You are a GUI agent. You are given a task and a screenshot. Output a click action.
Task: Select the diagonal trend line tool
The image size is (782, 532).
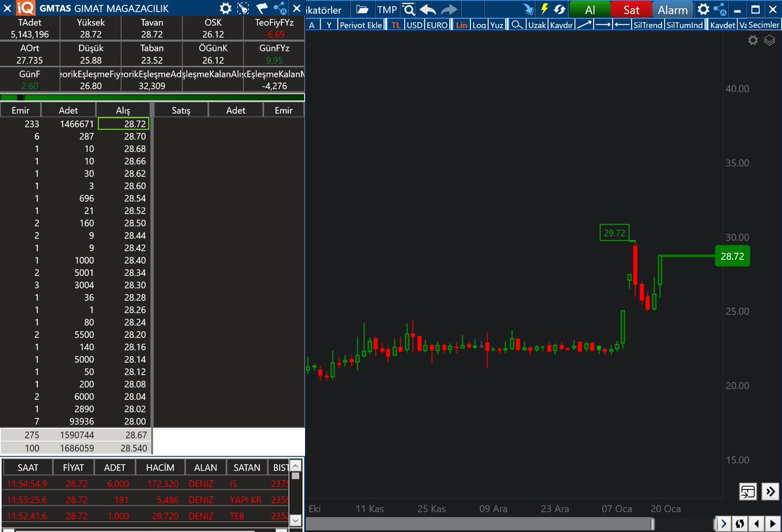pyautogui.click(x=583, y=25)
